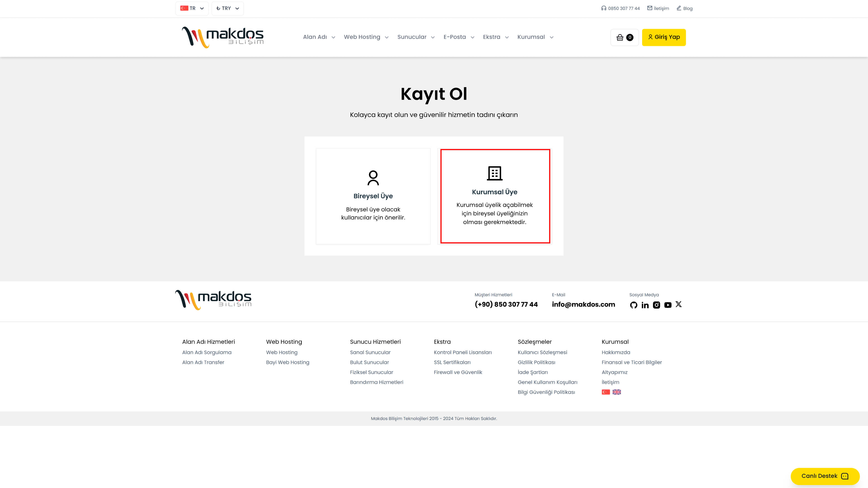
Task: Open Alan Adı Transfer footer link
Action: (203, 362)
